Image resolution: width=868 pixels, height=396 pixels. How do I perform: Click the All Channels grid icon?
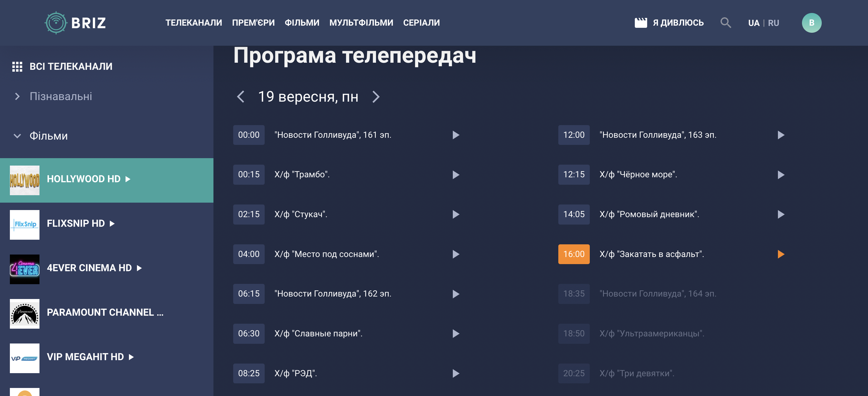click(x=17, y=66)
